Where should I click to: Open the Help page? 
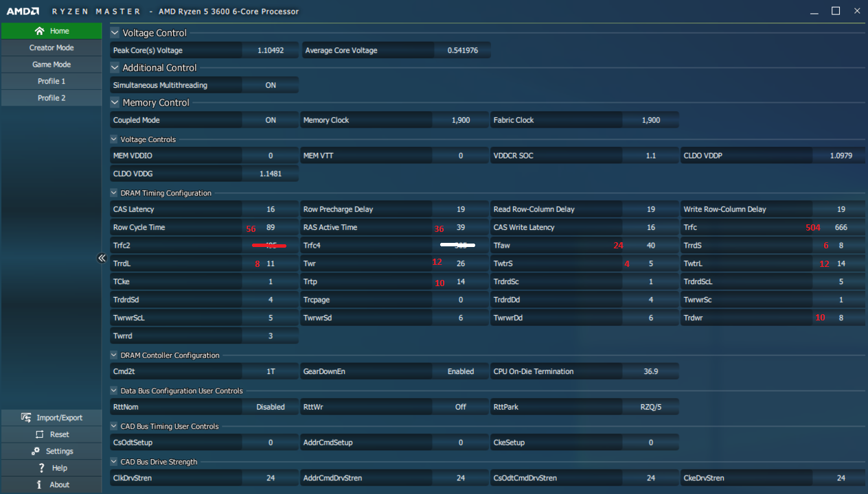click(52, 468)
